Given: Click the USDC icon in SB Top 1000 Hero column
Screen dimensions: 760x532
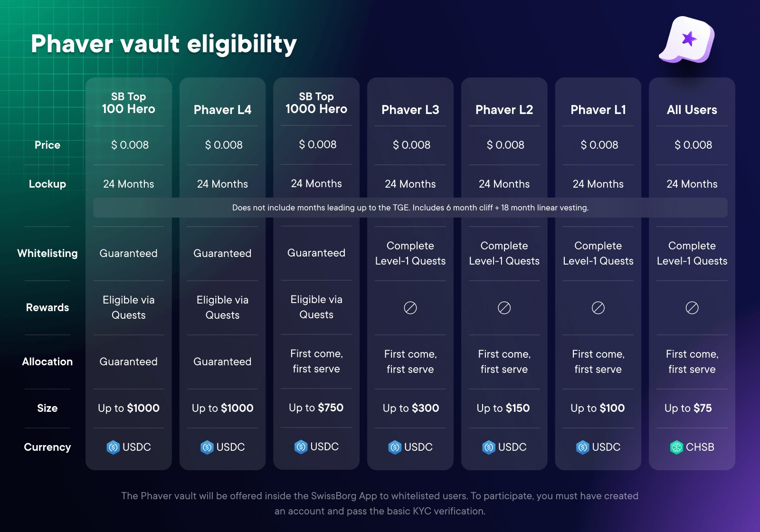Looking at the screenshot, I should tap(301, 447).
